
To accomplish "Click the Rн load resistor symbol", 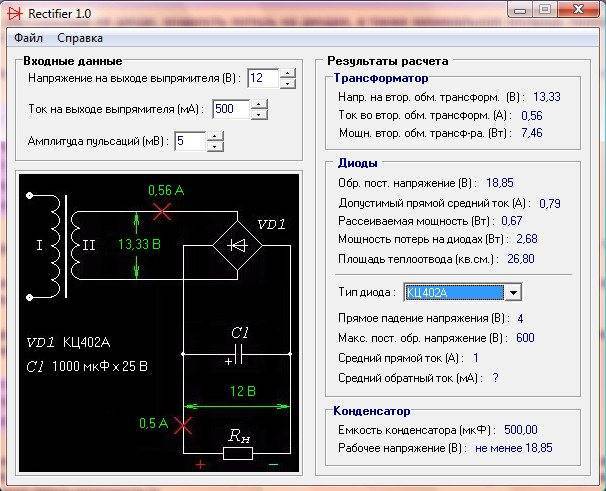I will tap(238, 453).
